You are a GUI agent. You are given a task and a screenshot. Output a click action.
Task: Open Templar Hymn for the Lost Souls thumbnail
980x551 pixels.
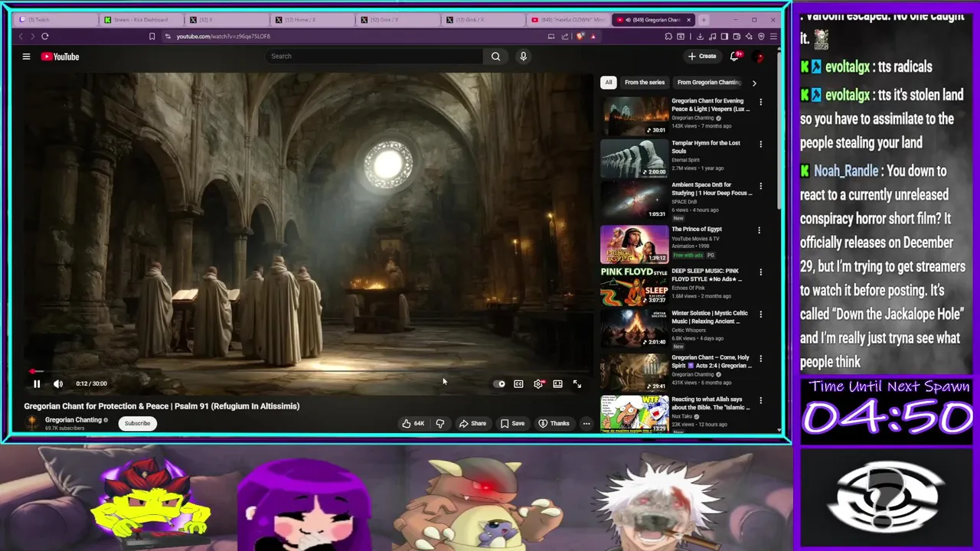(635, 158)
